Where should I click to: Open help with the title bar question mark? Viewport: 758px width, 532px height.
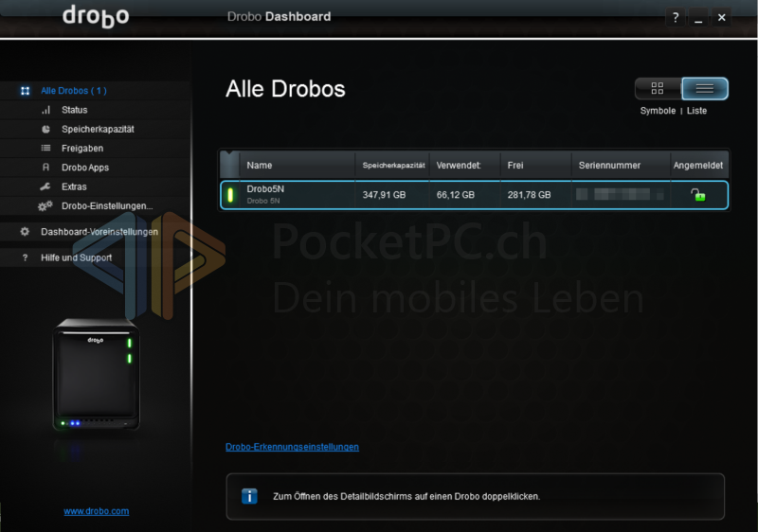(676, 18)
